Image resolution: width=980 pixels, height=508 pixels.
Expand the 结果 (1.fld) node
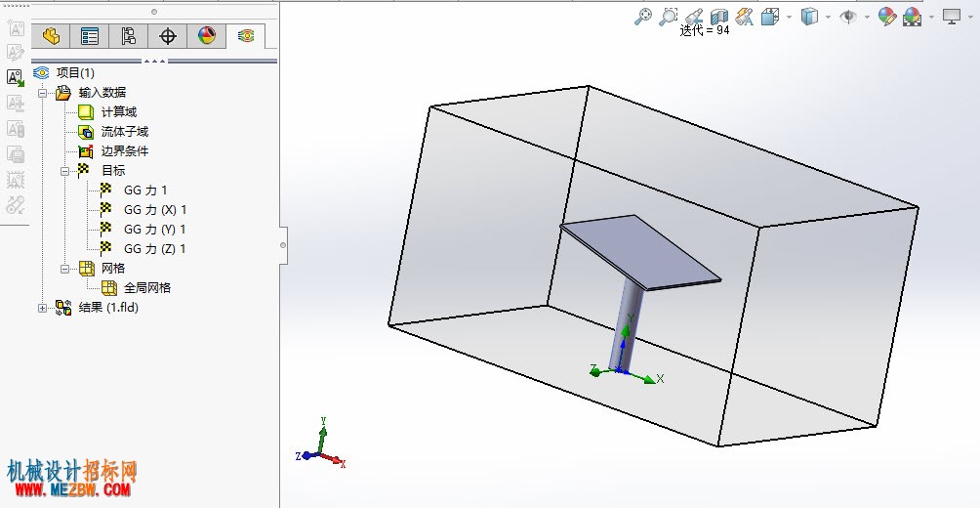43,308
